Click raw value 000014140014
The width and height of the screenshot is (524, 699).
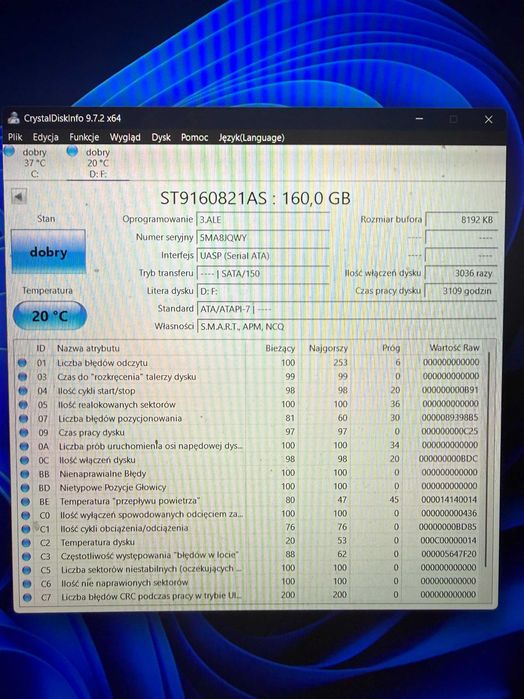pyautogui.click(x=449, y=499)
